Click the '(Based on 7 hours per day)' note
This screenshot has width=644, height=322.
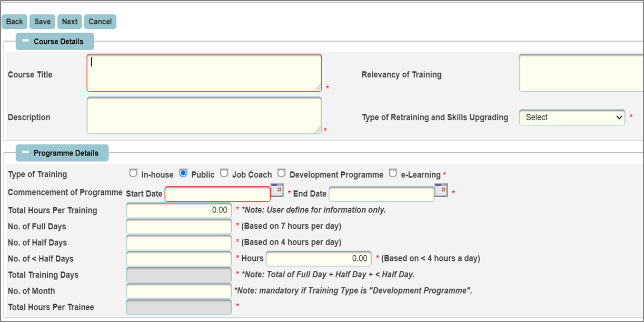click(x=291, y=227)
